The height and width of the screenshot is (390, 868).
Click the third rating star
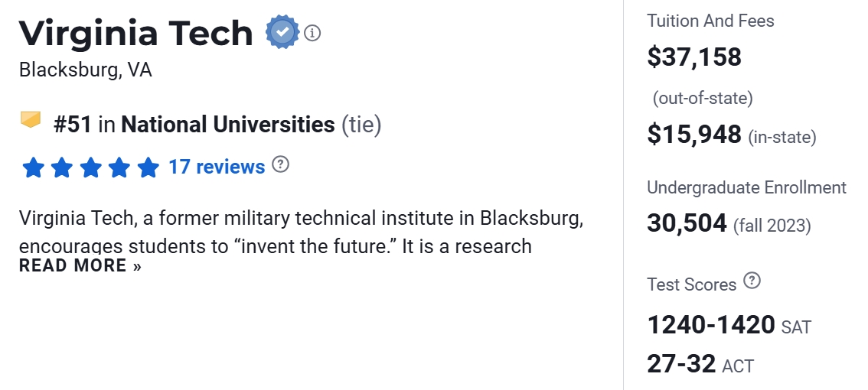90,167
